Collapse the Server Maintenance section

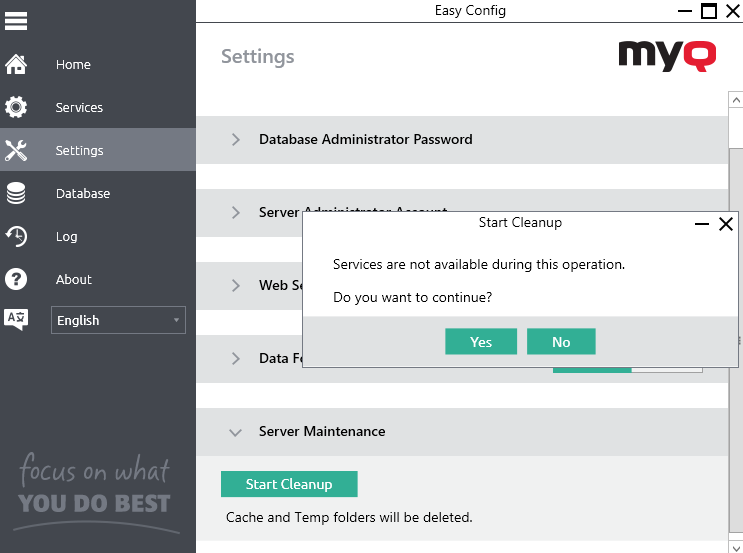(x=236, y=432)
